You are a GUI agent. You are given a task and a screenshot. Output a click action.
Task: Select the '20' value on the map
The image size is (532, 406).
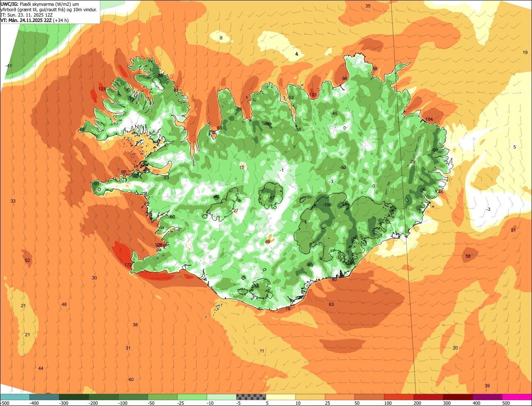[x=455, y=348]
